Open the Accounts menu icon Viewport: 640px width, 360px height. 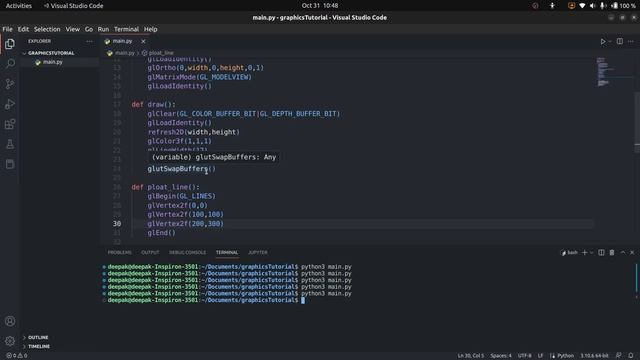(x=10, y=321)
